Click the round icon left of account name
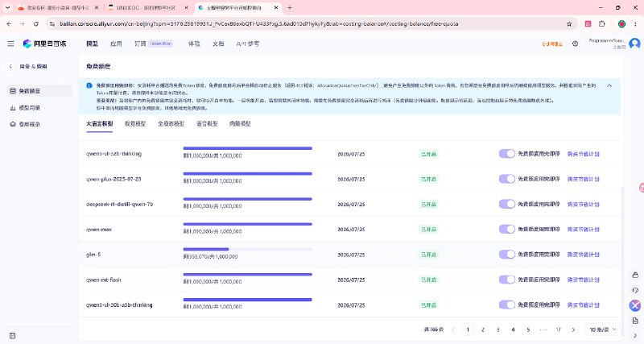Viewport: 644px width, 344px height. [x=575, y=44]
